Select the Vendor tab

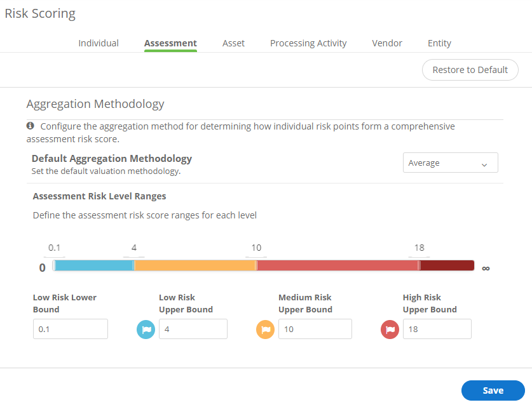click(387, 43)
